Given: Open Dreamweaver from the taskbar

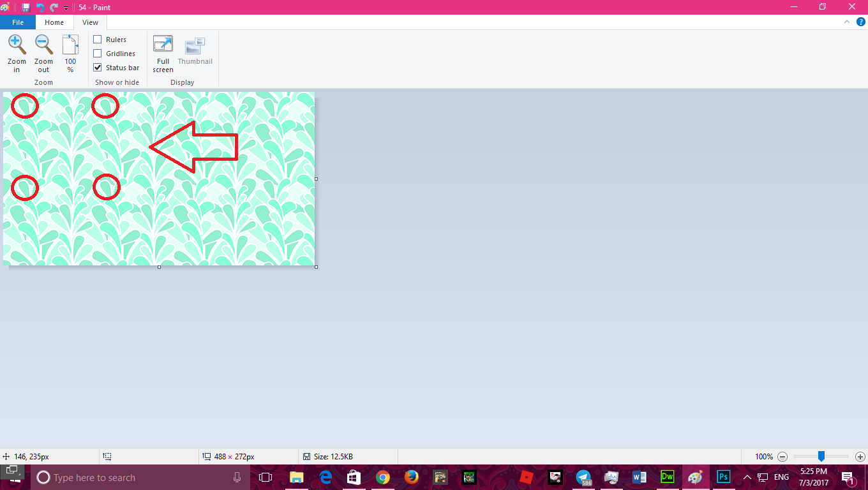Looking at the screenshot, I should click(668, 477).
